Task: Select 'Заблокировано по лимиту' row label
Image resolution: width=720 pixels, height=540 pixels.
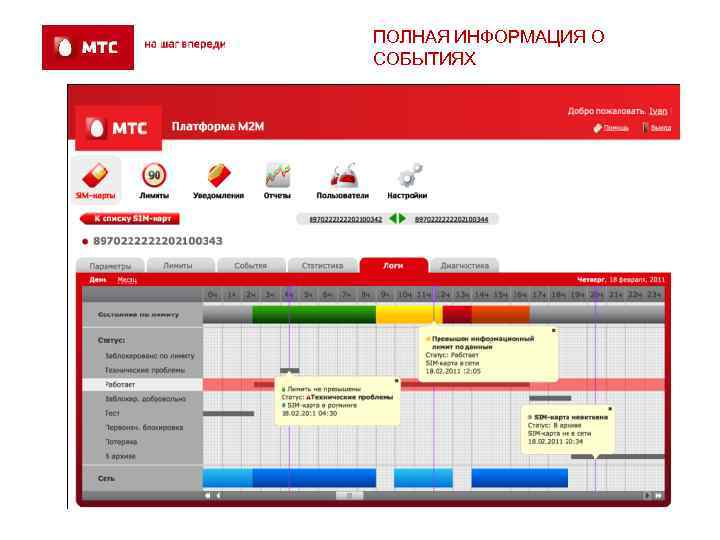Action: (150, 356)
